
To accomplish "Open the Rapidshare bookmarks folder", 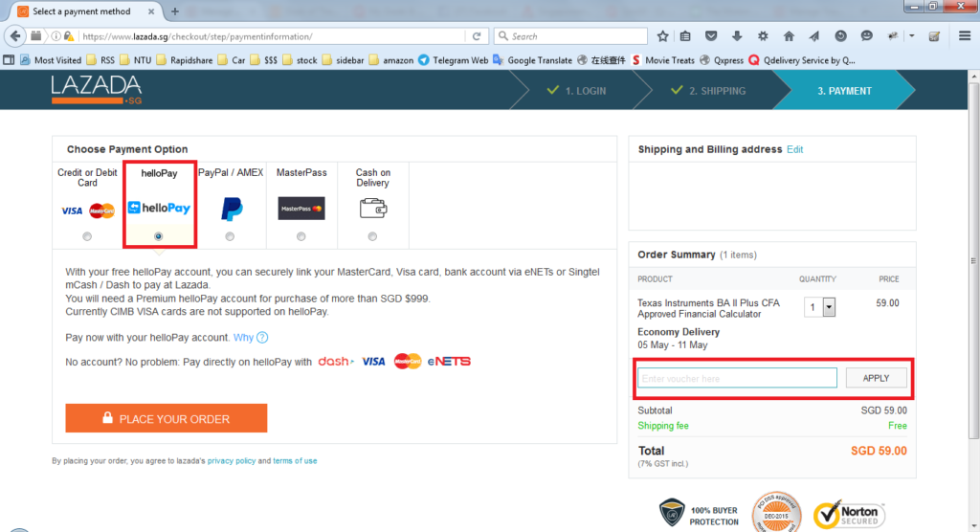I will click(185, 60).
